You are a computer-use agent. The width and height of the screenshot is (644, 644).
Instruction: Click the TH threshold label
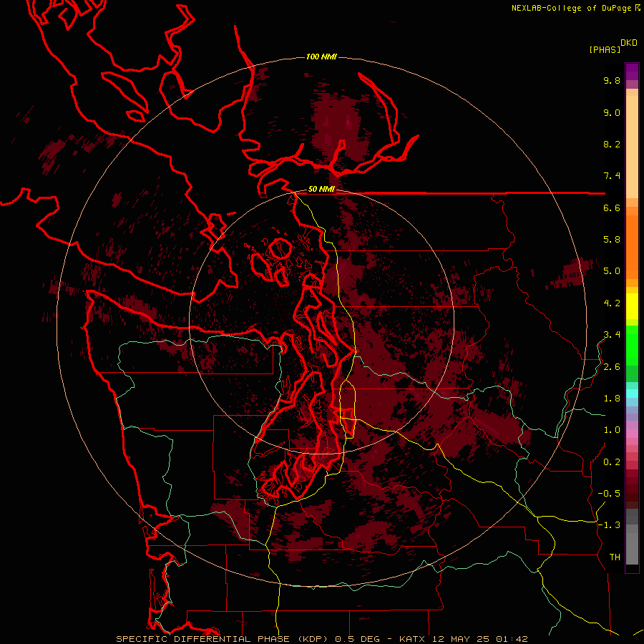click(x=615, y=557)
